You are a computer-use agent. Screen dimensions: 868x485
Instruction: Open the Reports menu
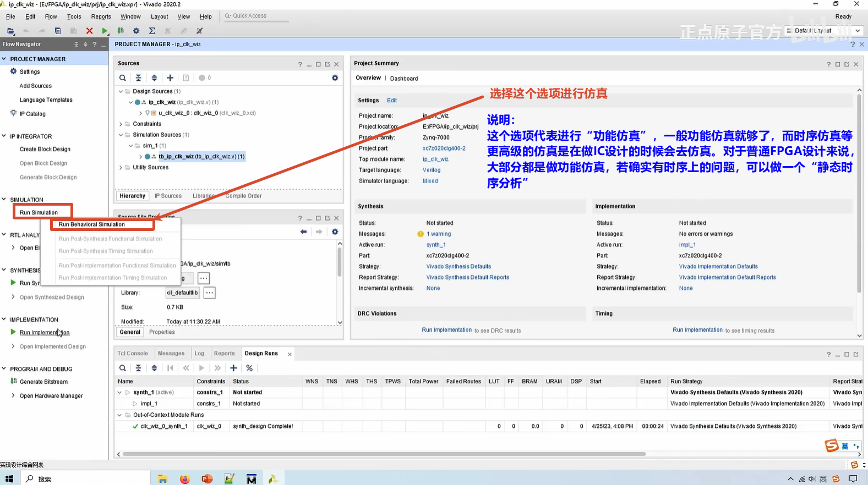[101, 16]
